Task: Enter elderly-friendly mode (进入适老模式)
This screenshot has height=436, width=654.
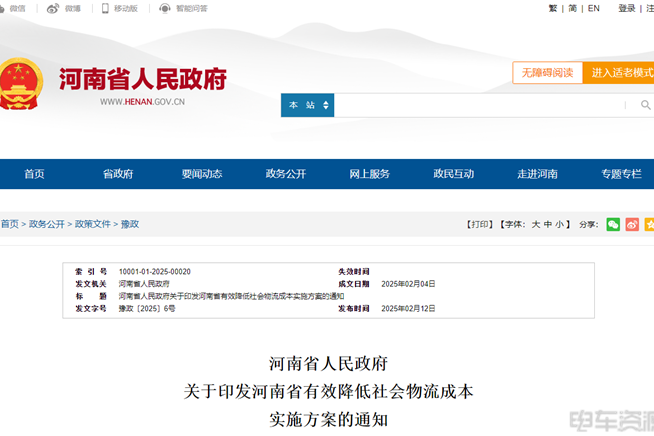Action: 619,73
